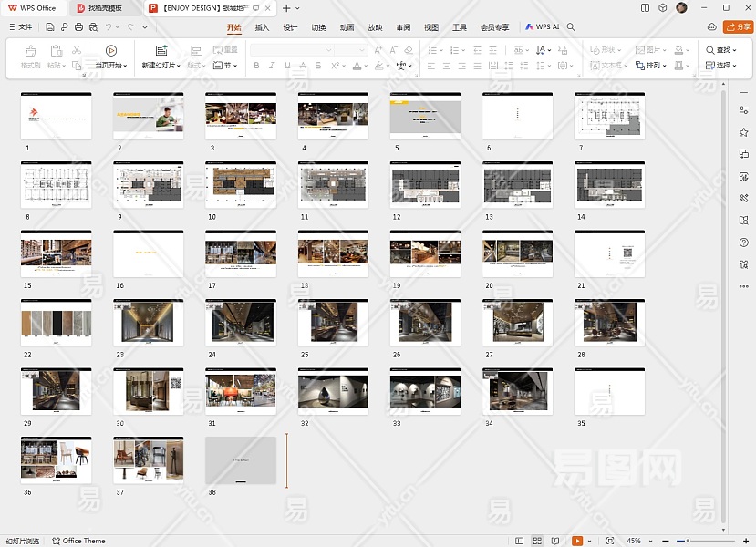Click the 新建幻灯片 new slide icon
The height and width of the screenshot is (547, 756).
click(x=161, y=51)
